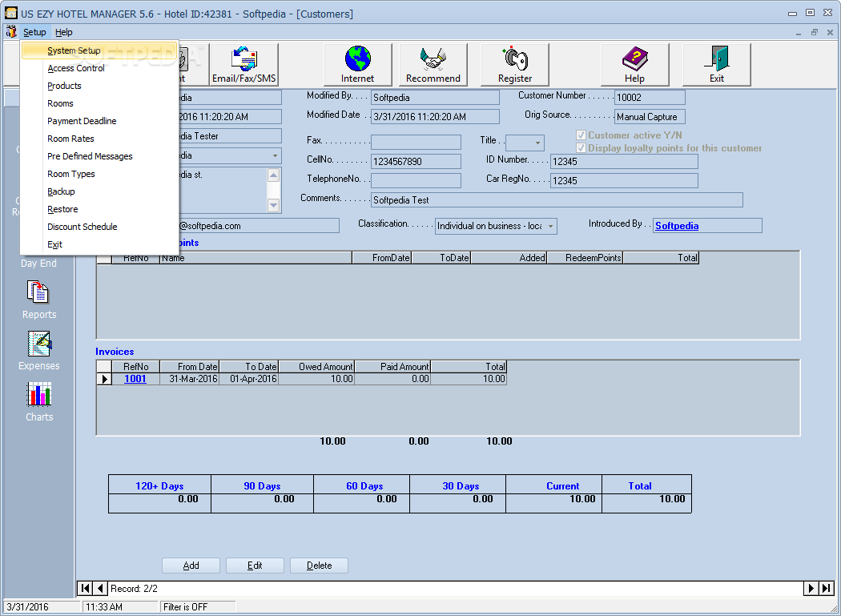Open Charts from the sidebar
841x616 pixels.
pyautogui.click(x=38, y=402)
